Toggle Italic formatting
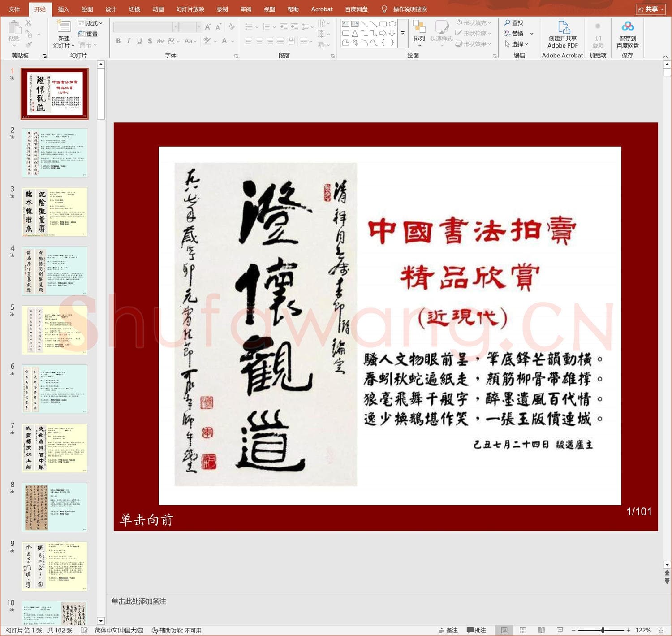Viewport: 672px width, 636px height. [129, 41]
